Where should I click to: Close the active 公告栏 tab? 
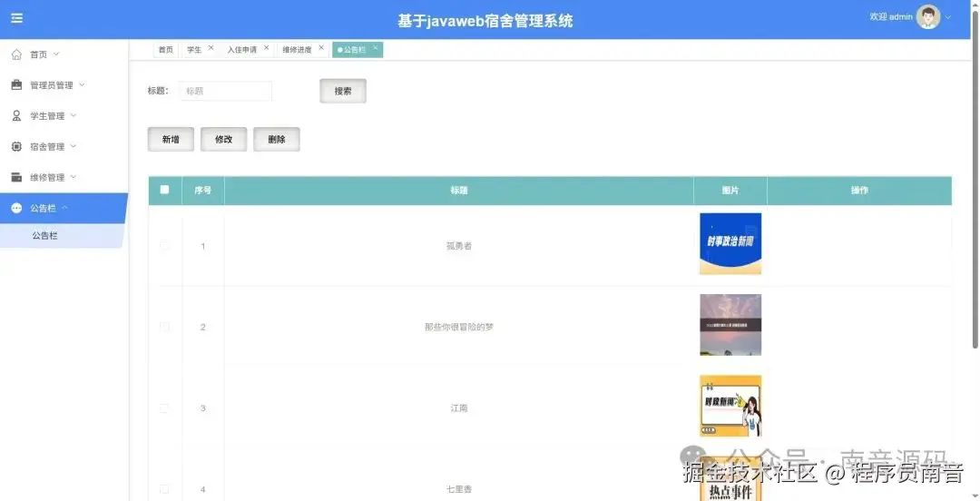(x=375, y=47)
